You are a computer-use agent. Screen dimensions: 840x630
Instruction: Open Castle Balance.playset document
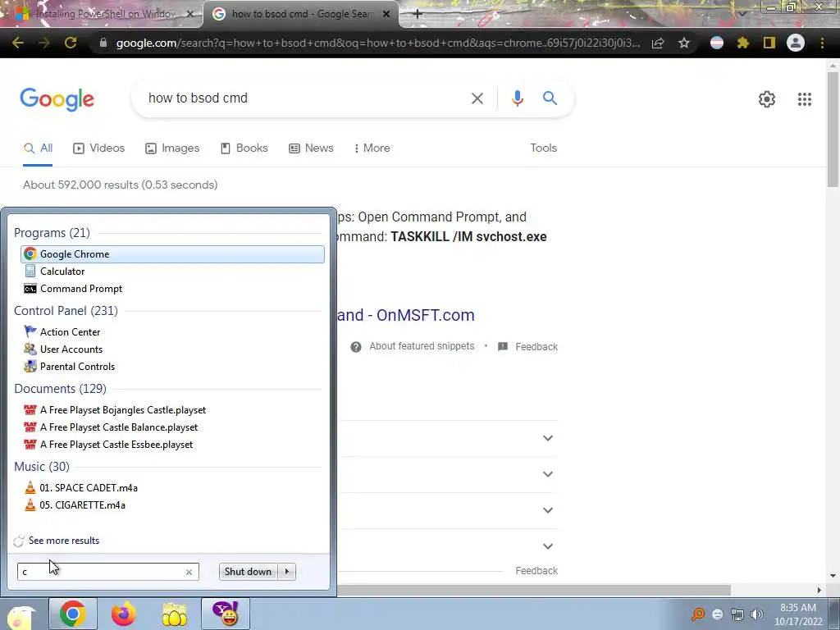pos(172,427)
